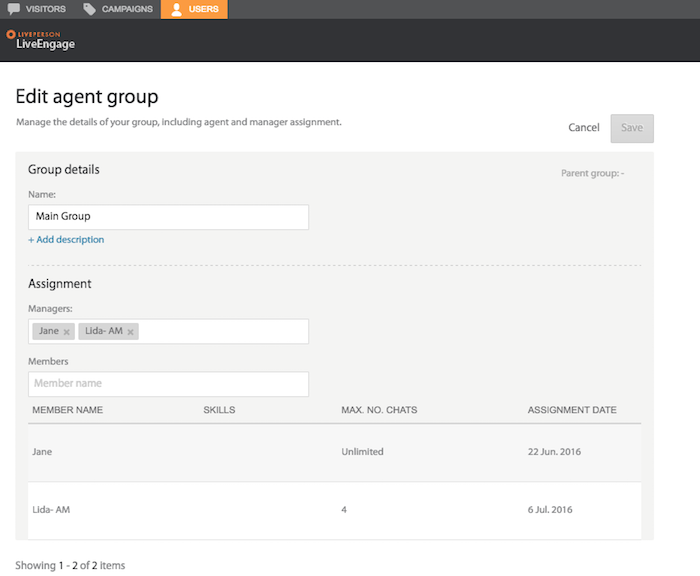700x576 pixels.
Task: Click the Visitors speech bubble icon
Action: [x=14, y=8]
